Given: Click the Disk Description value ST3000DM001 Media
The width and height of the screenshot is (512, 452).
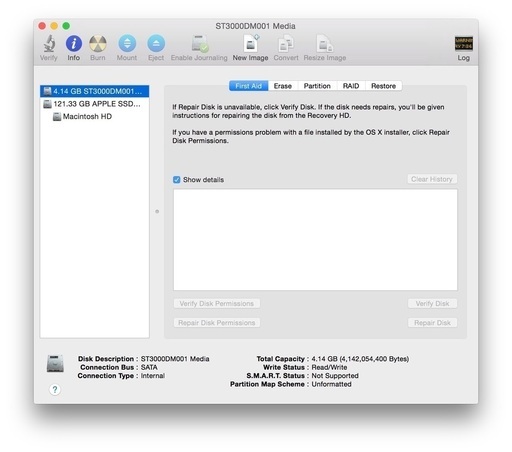Looking at the screenshot, I should 175,359.
